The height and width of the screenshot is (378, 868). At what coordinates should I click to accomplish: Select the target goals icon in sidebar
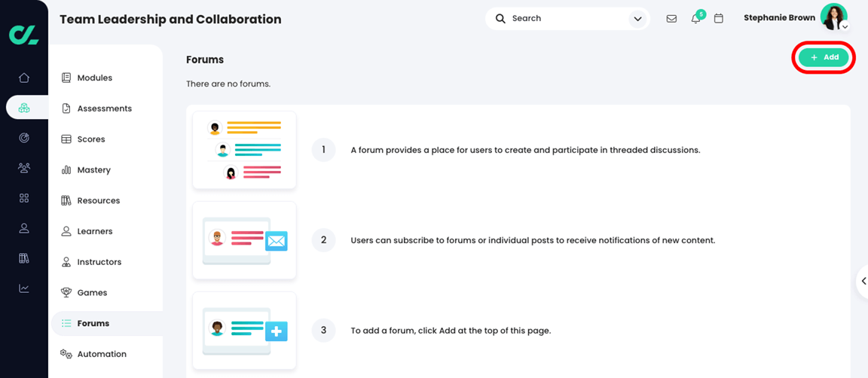(24, 138)
